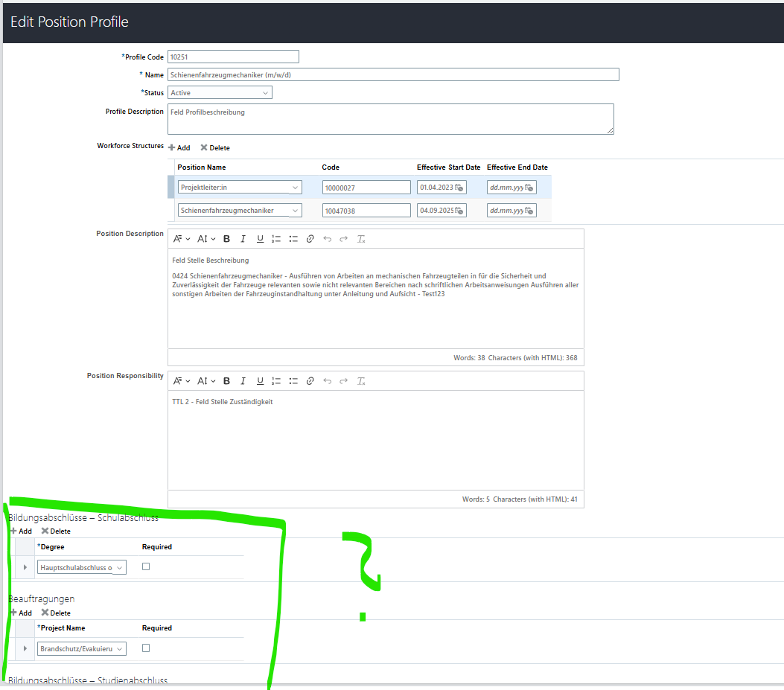Insert link in Position Description editor
The width and height of the screenshot is (784, 690).
click(x=310, y=239)
